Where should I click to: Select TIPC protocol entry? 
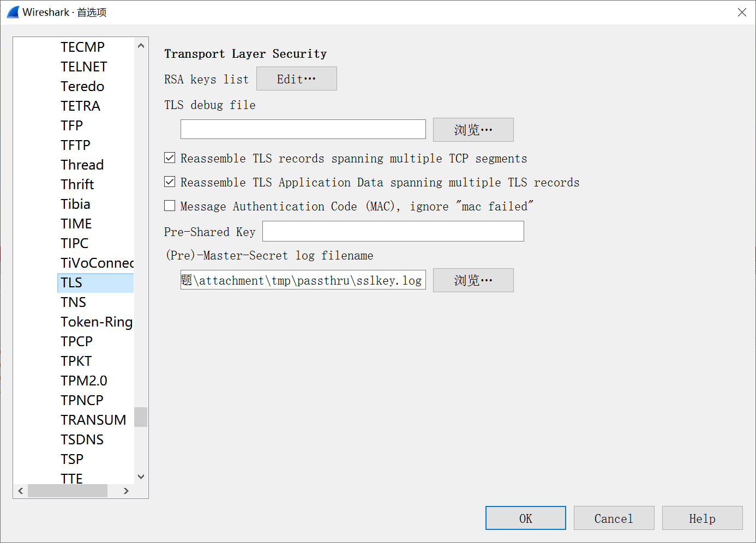(74, 243)
